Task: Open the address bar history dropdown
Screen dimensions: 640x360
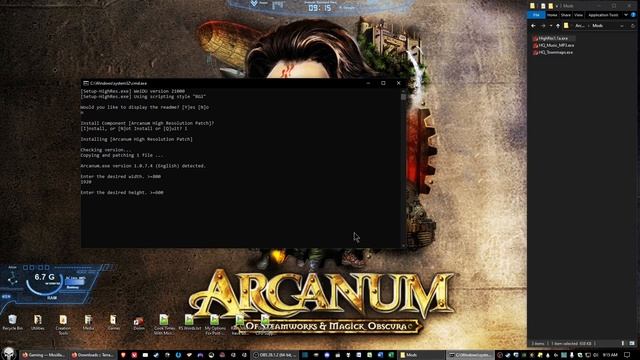Action: point(622,26)
